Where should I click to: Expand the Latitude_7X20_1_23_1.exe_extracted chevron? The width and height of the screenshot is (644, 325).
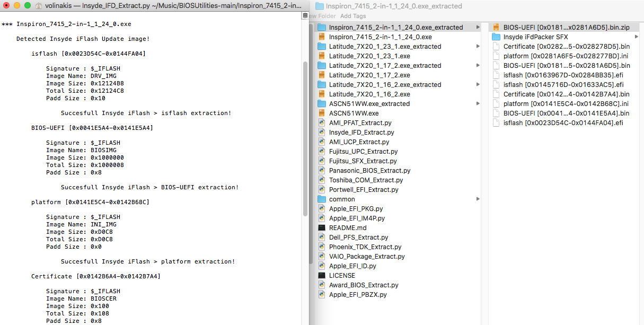pos(478,47)
